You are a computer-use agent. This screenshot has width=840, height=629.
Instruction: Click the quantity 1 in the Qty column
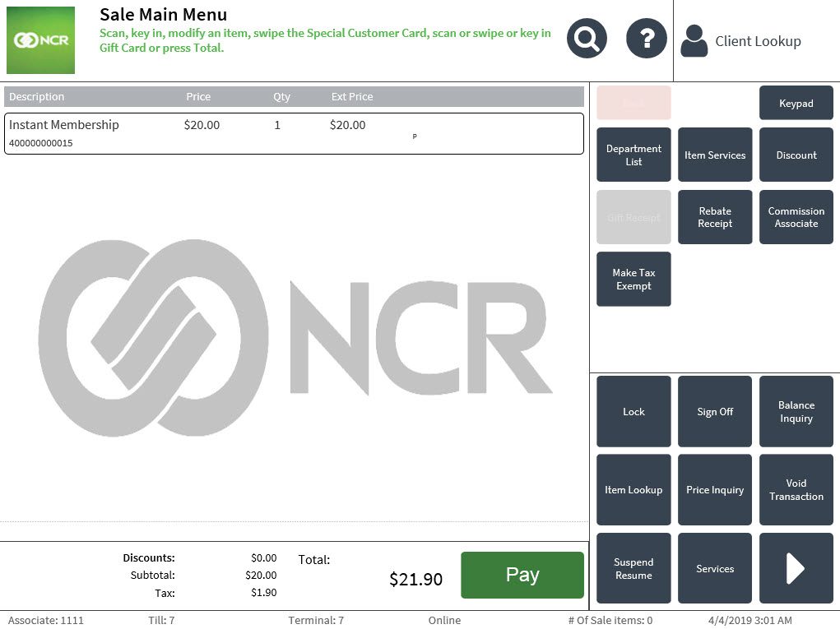tap(277, 125)
